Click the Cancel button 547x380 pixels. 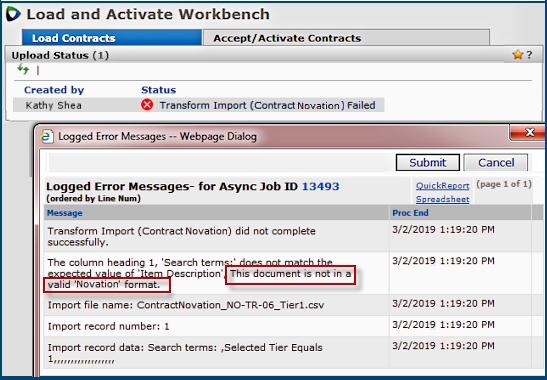(496, 163)
